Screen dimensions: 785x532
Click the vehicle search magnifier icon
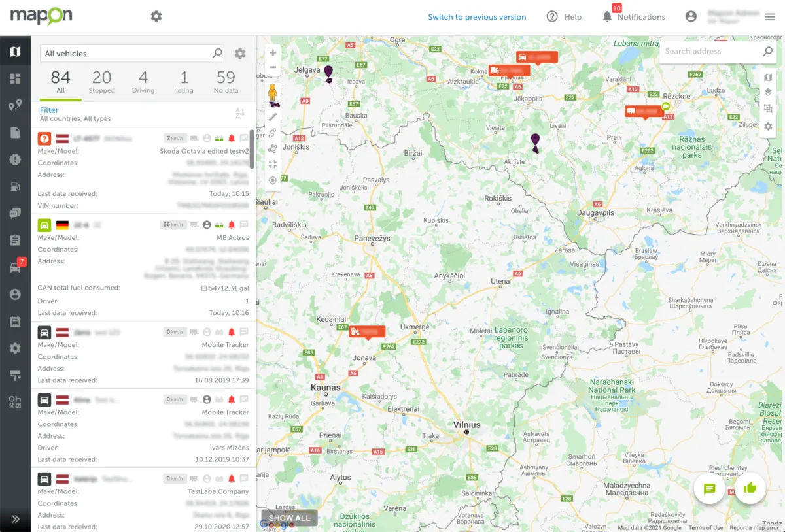pos(217,54)
